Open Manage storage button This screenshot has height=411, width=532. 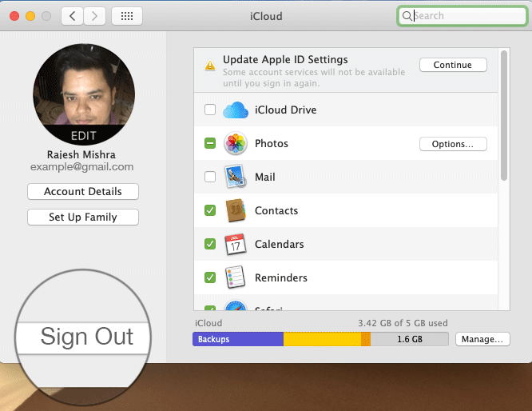pyautogui.click(x=482, y=339)
